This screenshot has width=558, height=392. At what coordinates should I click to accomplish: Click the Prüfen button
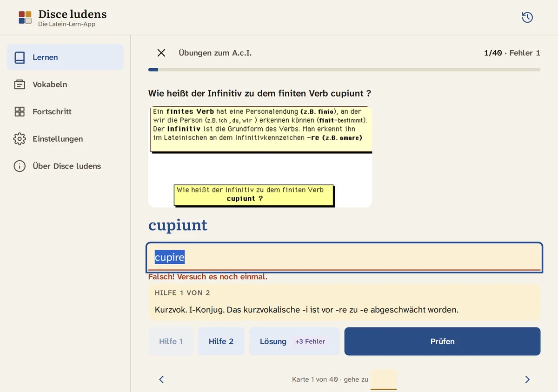tap(442, 341)
